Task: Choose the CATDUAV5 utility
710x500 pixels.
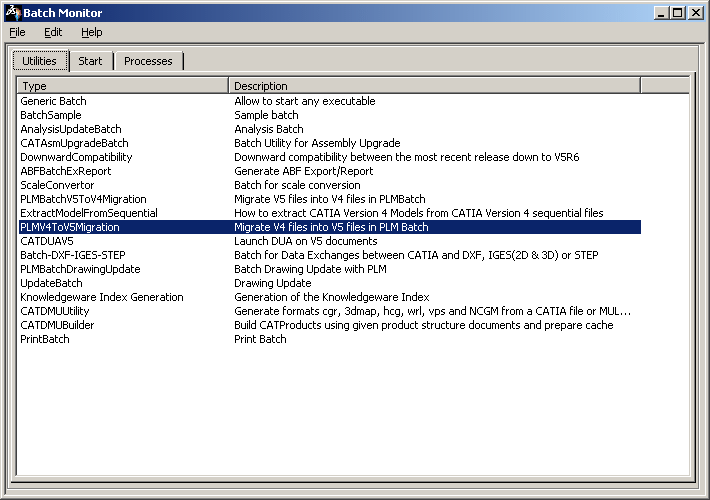Action: pyautogui.click(x=47, y=241)
